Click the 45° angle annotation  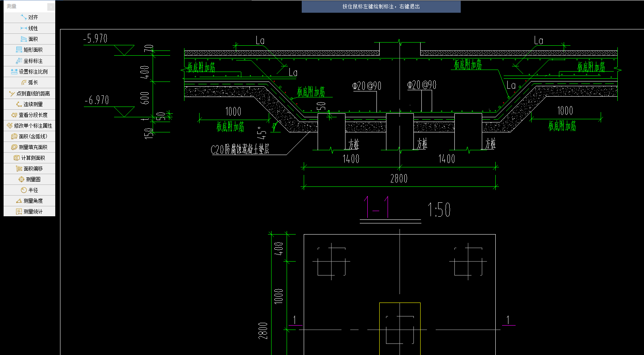coord(261,132)
